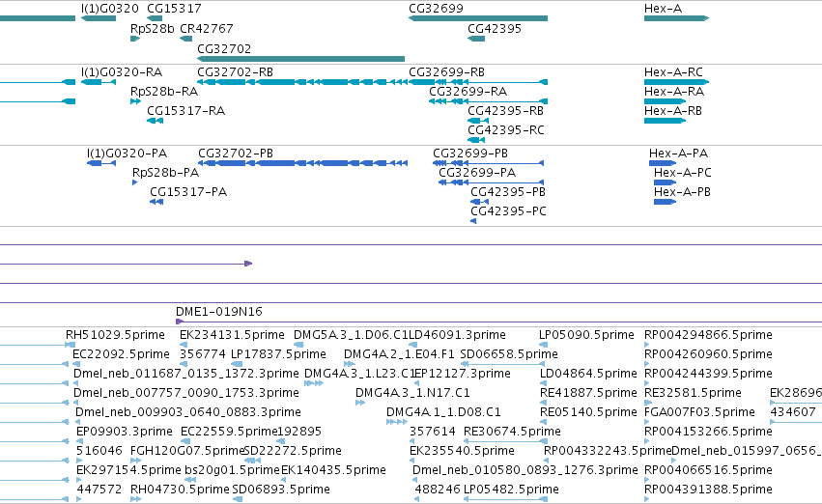The image size is (822, 504).
Task: Open EST RP004260960.5prime
Action: 708,354
